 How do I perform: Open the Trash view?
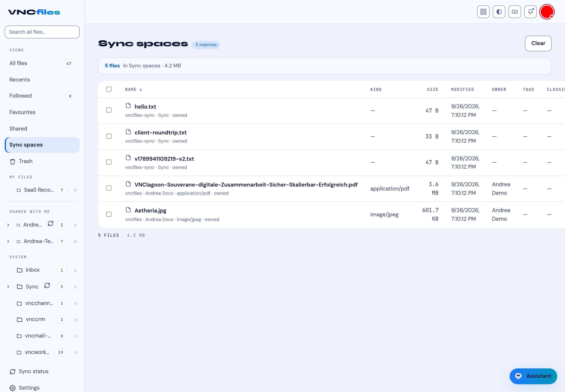click(42, 161)
